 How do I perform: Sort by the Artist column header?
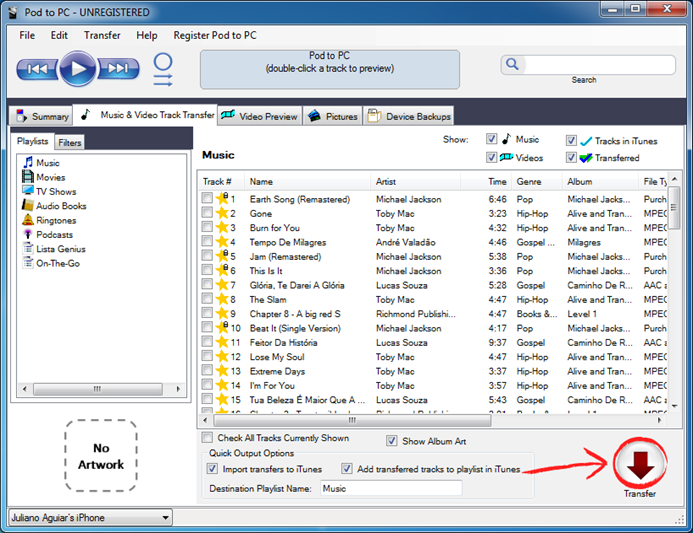pyautogui.click(x=415, y=182)
